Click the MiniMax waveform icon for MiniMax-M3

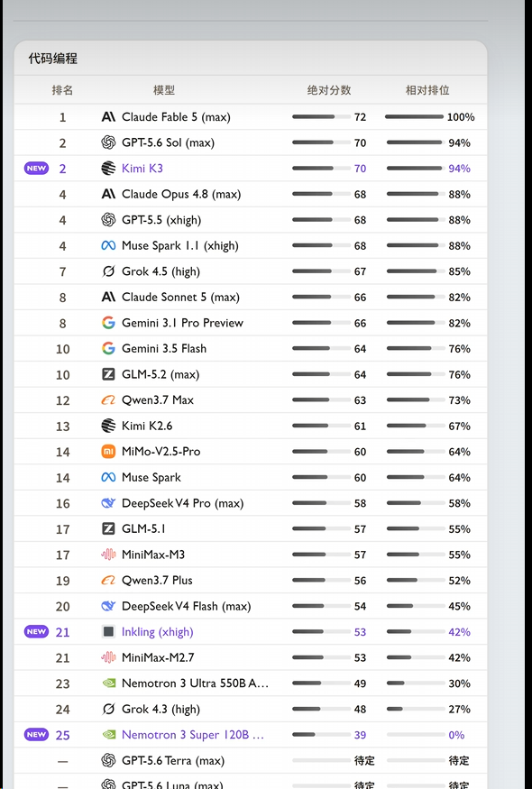click(x=108, y=555)
